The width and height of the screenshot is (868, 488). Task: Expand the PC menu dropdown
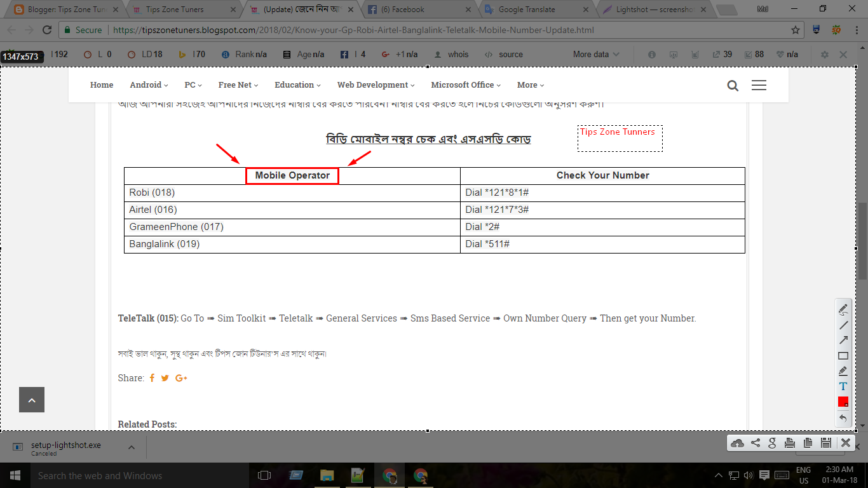click(193, 85)
